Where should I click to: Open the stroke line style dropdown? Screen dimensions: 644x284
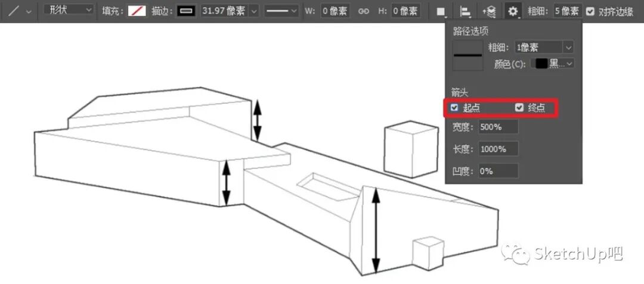coord(281,11)
